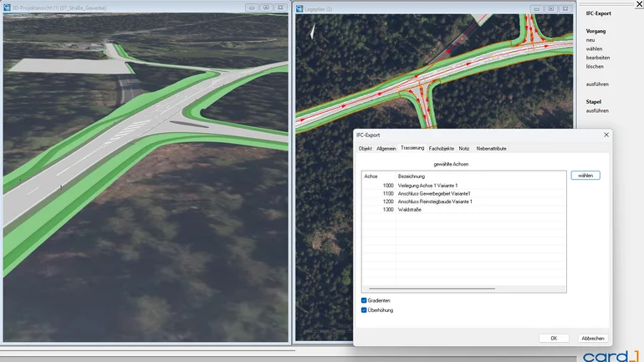
Task: Click the card_1 logo
Action: tap(610, 356)
